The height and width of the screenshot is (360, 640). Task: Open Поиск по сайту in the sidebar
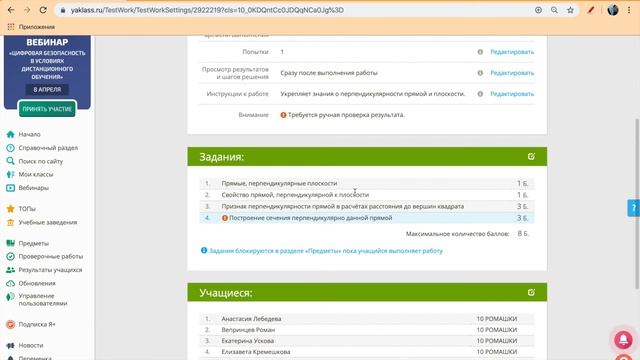pyautogui.click(x=41, y=161)
